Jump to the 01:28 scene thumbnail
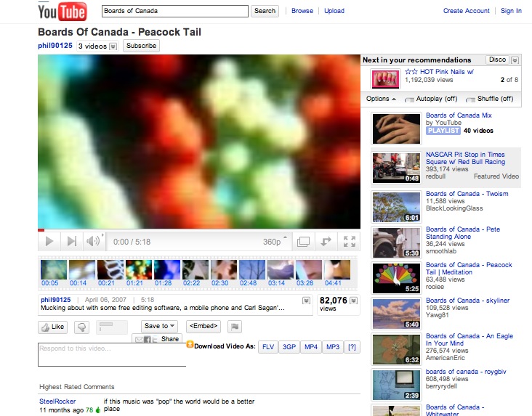 click(x=167, y=269)
